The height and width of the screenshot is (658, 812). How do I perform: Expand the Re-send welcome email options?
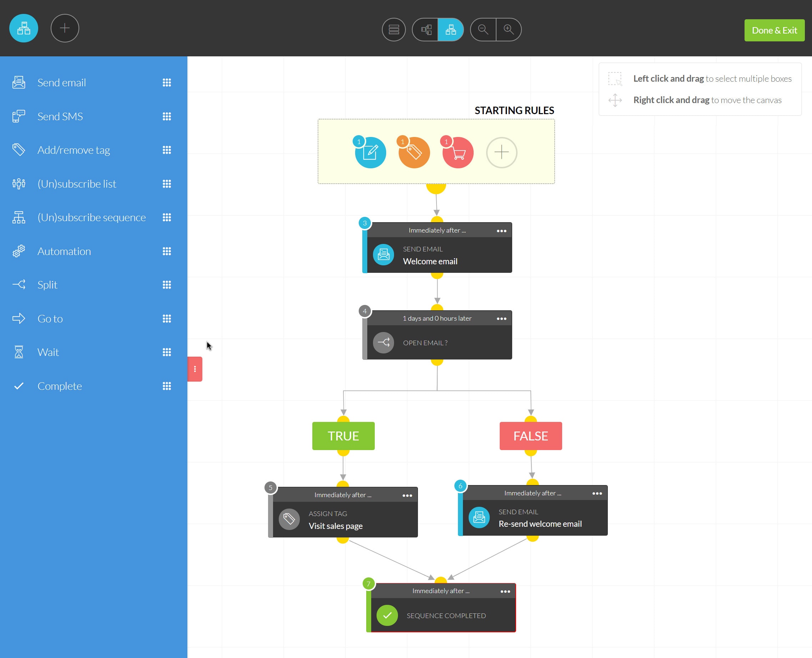click(x=597, y=494)
